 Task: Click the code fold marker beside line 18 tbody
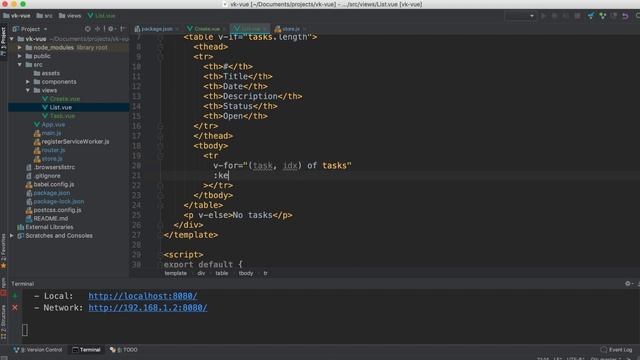[160, 146]
